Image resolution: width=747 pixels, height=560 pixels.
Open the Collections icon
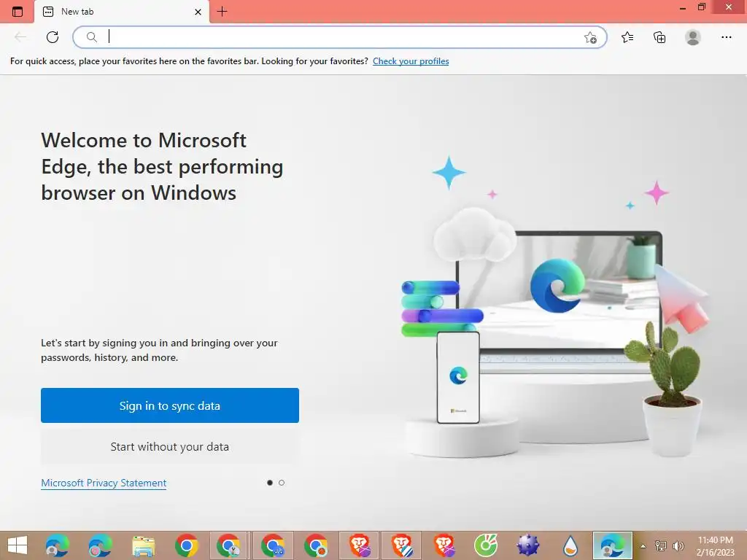pyautogui.click(x=659, y=37)
